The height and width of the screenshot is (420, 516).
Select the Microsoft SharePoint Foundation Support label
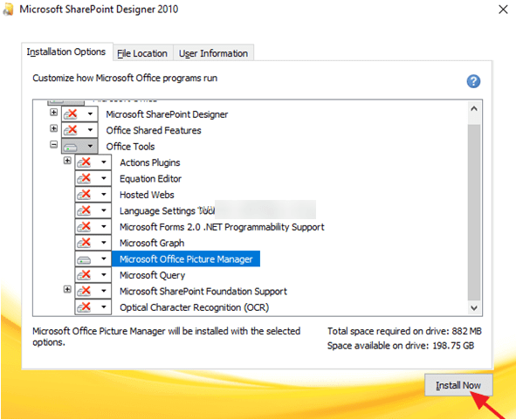(x=203, y=292)
